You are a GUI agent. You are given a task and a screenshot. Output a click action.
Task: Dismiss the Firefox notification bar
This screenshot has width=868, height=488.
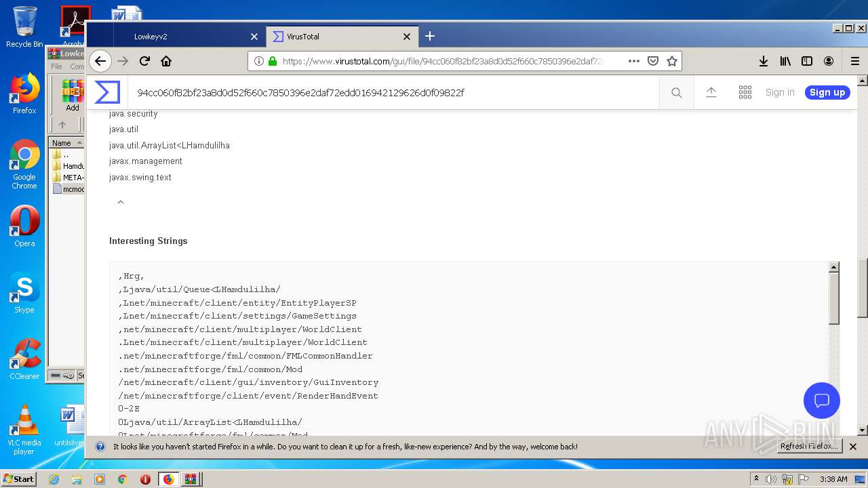pyautogui.click(x=853, y=447)
